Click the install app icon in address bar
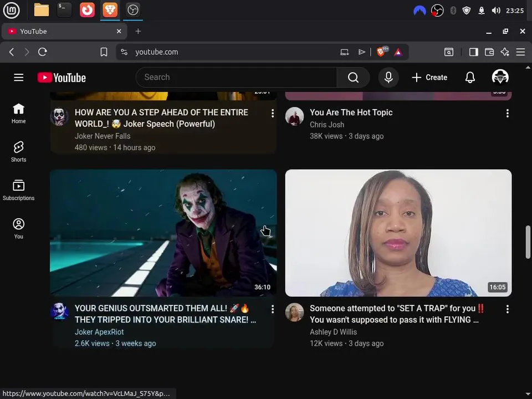 (344, 52)
